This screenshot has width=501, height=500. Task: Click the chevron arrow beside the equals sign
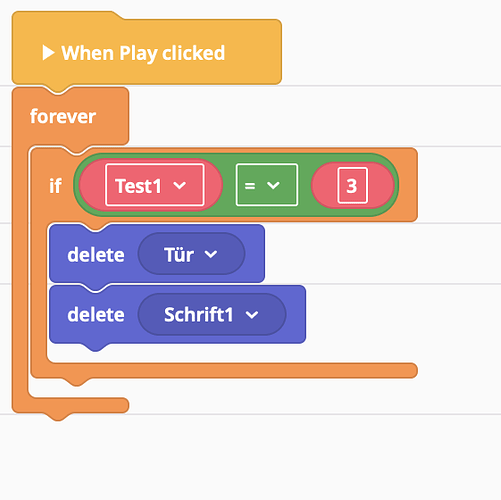pyautogui.click(x=273, y=185)
